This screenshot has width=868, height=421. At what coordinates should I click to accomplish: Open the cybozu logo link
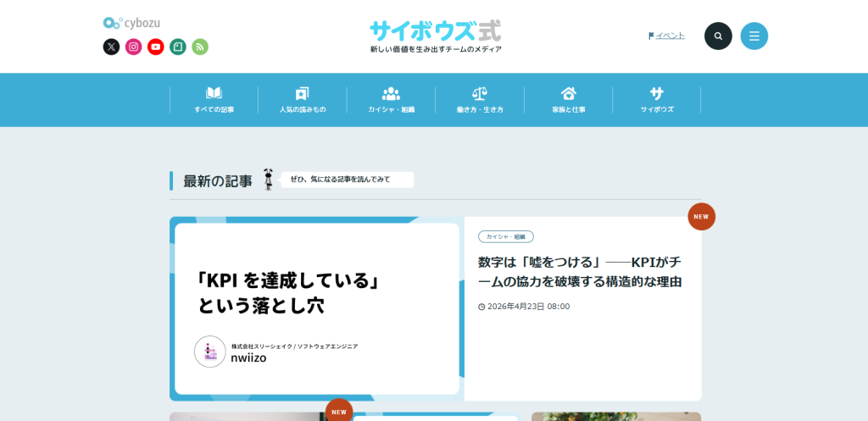(x=131, y=23)
